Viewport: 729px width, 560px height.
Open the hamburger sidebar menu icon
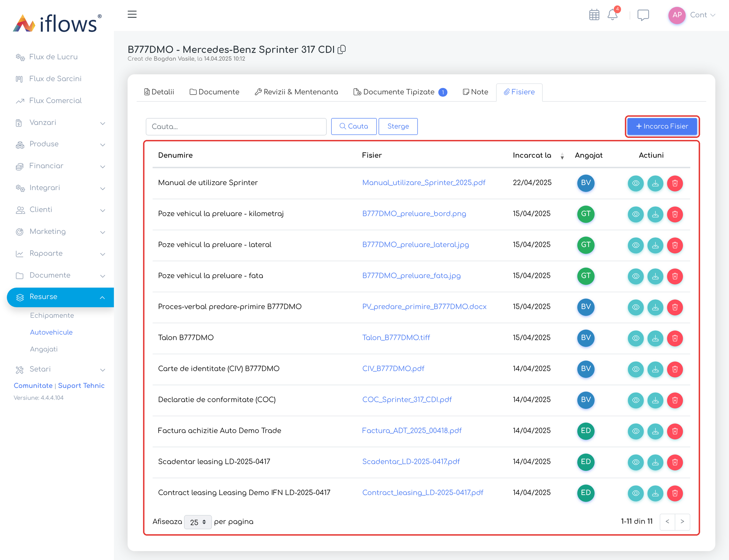132,14
